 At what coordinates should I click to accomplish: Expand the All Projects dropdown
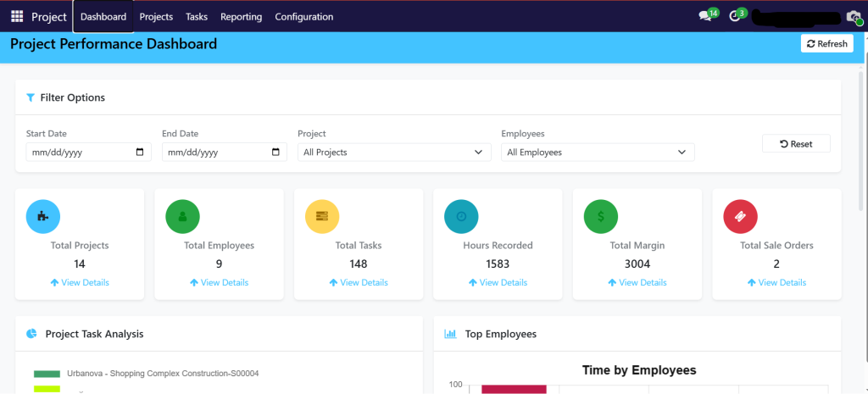394,153
